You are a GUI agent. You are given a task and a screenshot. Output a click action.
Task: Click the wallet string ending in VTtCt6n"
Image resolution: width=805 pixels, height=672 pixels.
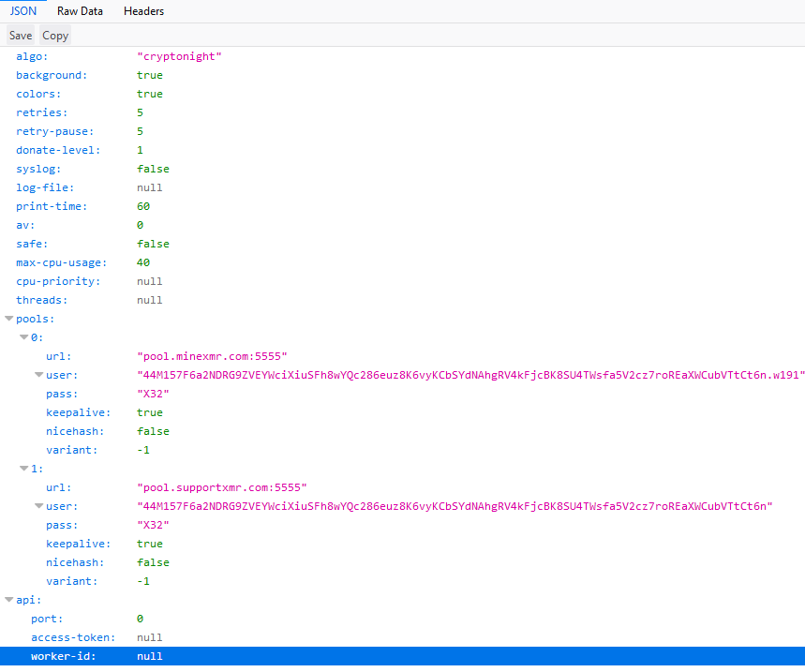[455, 506]
